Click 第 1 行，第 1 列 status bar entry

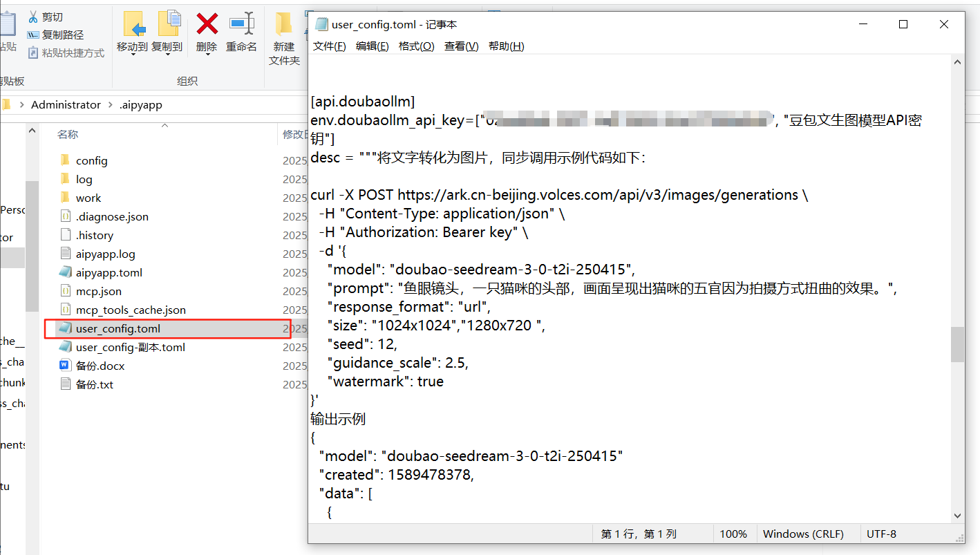click(x=639, y=534)
